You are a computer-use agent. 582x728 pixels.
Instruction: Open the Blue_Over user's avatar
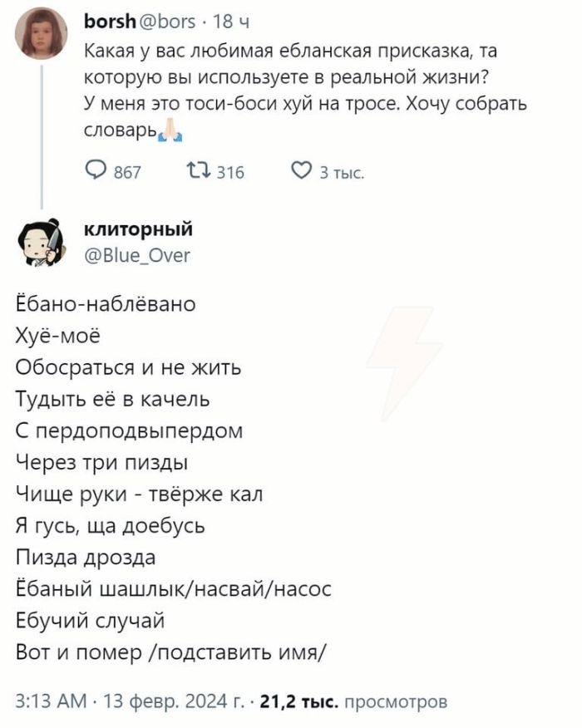[41, 241]
